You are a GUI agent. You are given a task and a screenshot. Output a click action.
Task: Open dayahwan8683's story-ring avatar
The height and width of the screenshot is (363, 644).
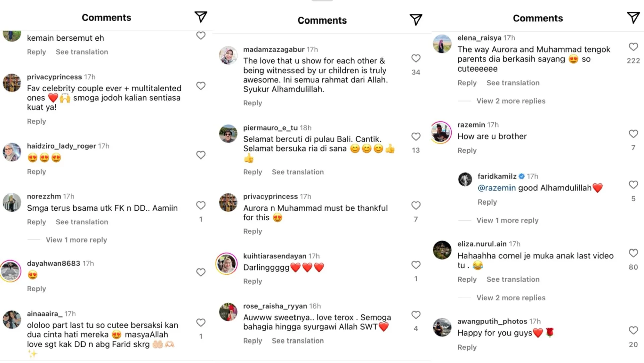11,271
